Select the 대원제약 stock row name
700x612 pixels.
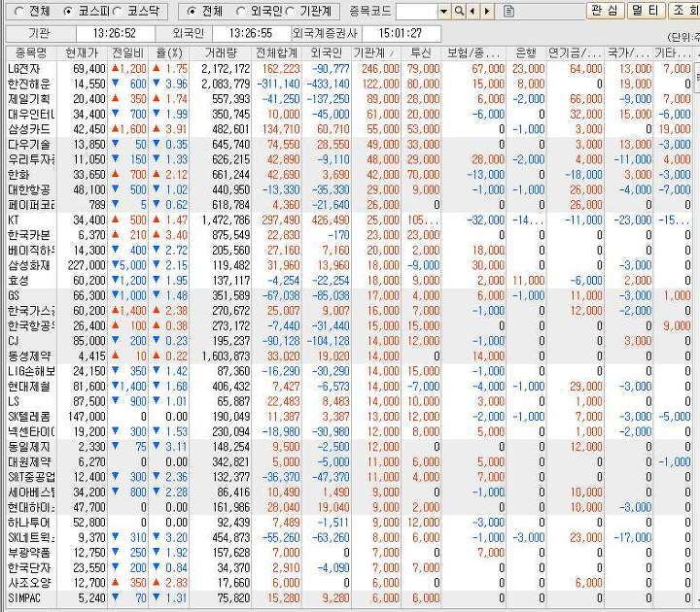point(31,461)
